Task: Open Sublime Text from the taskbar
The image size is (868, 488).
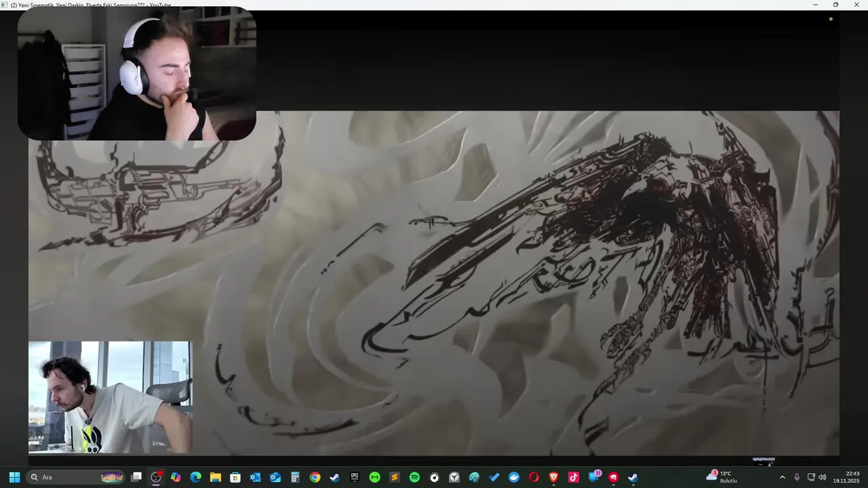Action: coord(395,477)
